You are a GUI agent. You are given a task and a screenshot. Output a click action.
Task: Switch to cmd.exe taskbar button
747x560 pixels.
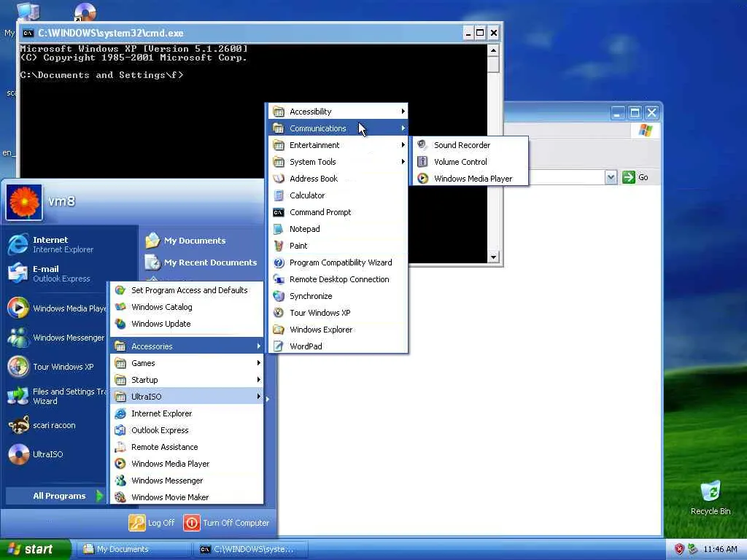click(x=251, y=549)
